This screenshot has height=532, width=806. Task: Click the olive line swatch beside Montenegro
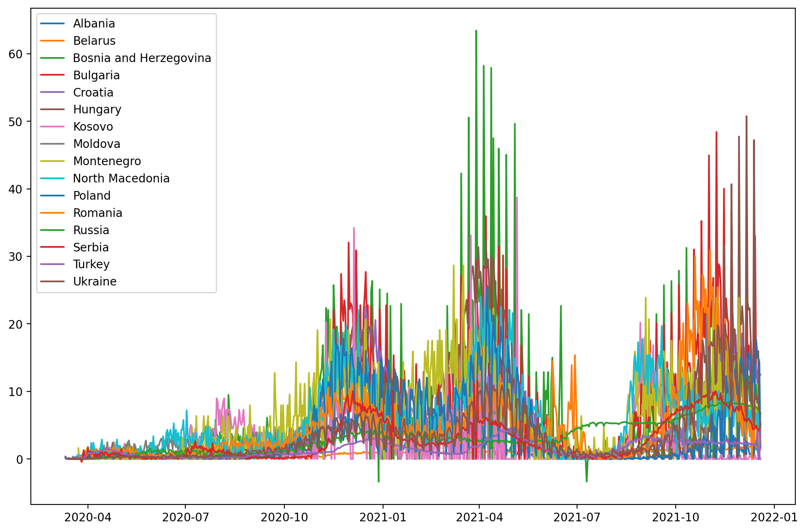pyautogui.click(x=53, y=161)
